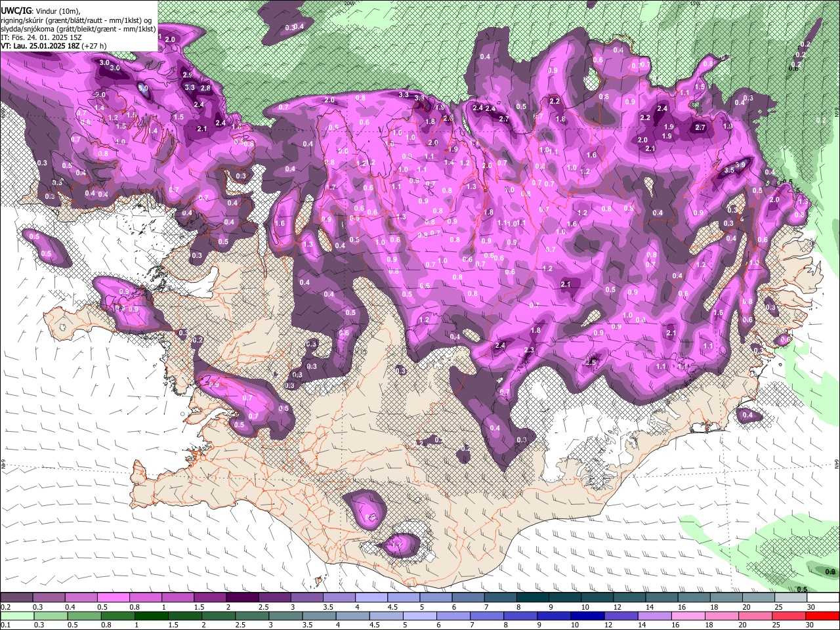Click the "4.5" label in the top legend row
840x630 pixels.
(392, 607)
